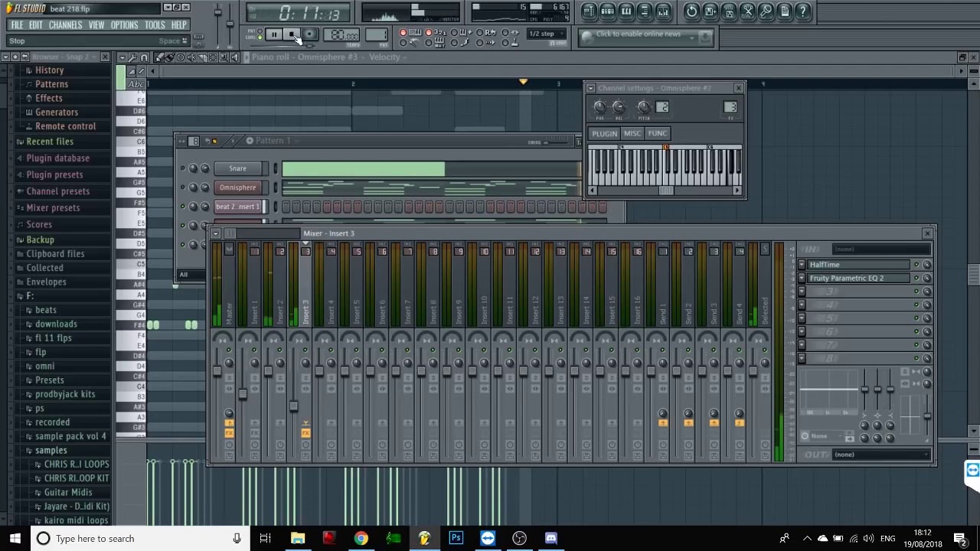Open the project info icon
980x551 pixels.
coord(785,11)
